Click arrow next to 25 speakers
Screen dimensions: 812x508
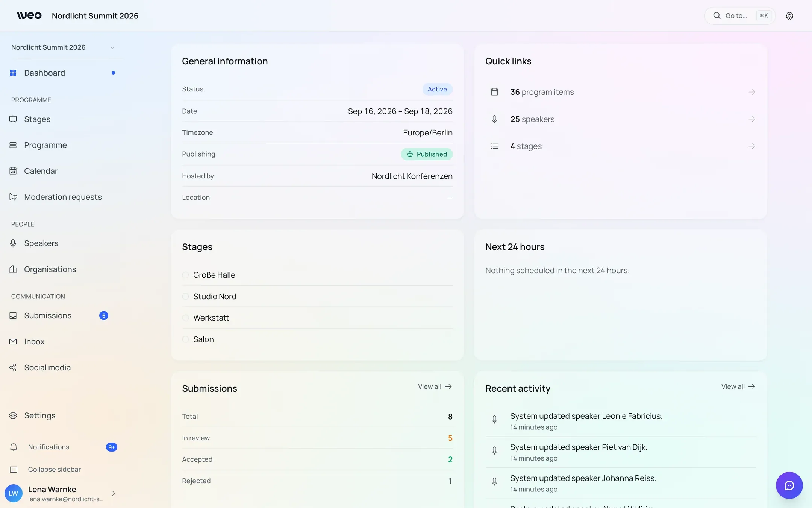[x=751, y=119]
